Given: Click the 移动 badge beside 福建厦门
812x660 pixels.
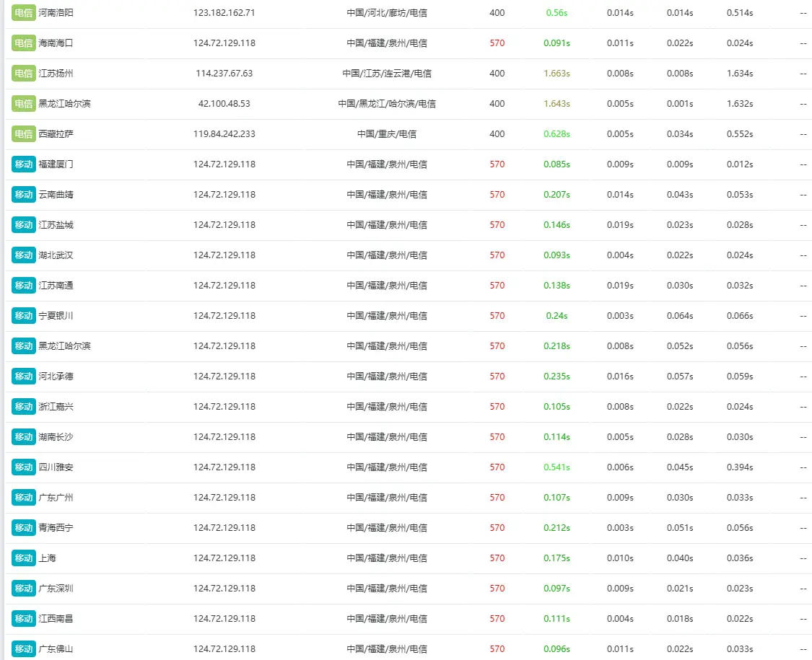Looking at the screenshot, I should (24, 164).
